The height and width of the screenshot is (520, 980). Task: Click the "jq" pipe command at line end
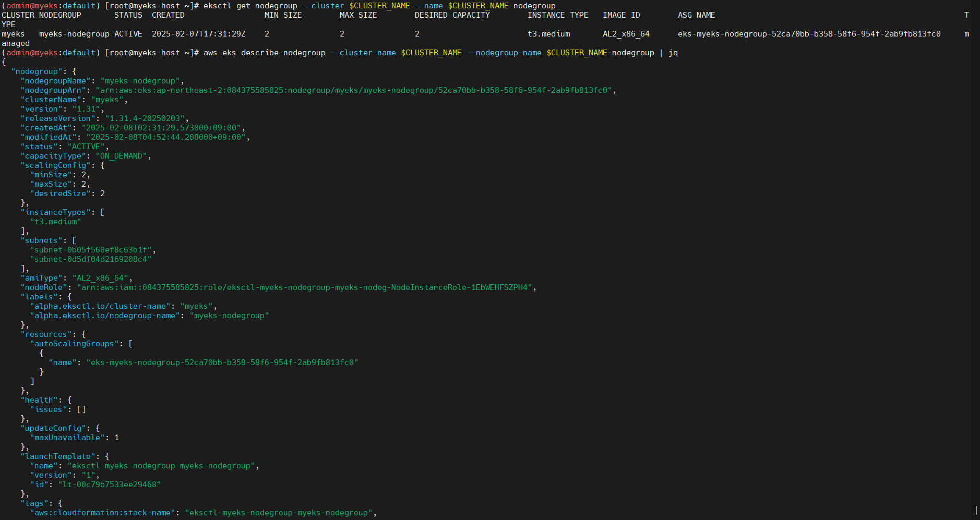click(x=673, y=53)
